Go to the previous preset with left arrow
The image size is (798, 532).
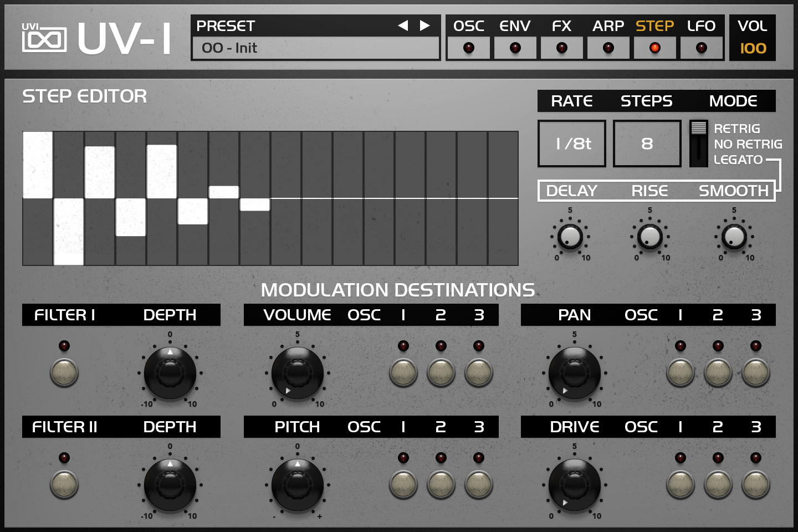(403, 25)
